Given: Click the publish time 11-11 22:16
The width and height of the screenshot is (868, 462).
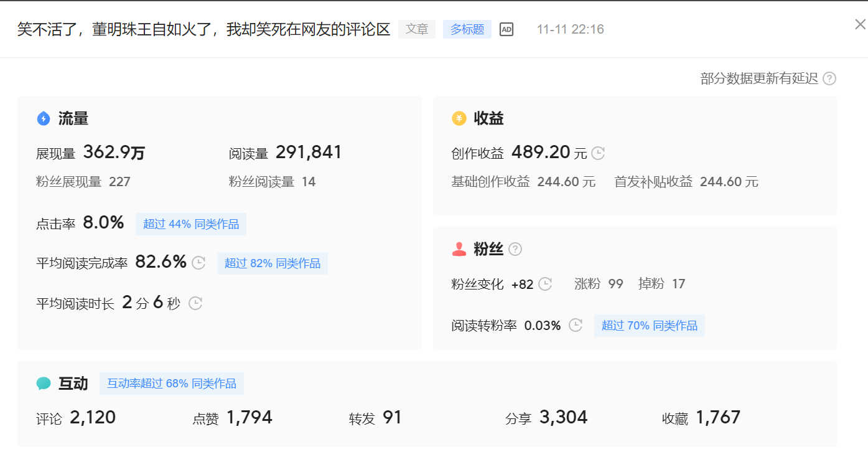Looking at the screenshot, I should [571, 29].
